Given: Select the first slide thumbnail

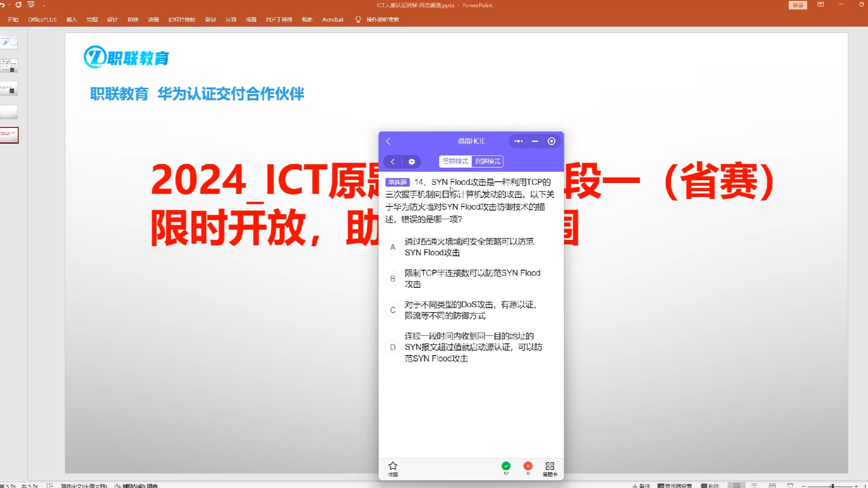Looking at the screenshot, I should (9, 42).
